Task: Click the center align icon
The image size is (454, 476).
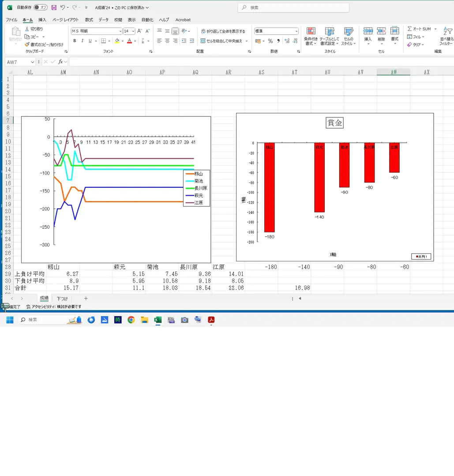Action: point(167,41)
